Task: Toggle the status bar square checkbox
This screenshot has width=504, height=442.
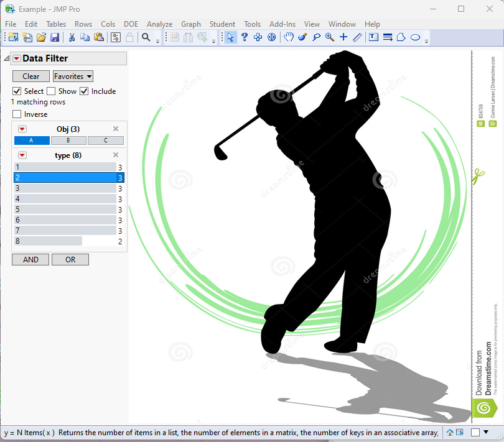Action: (475, 432)
